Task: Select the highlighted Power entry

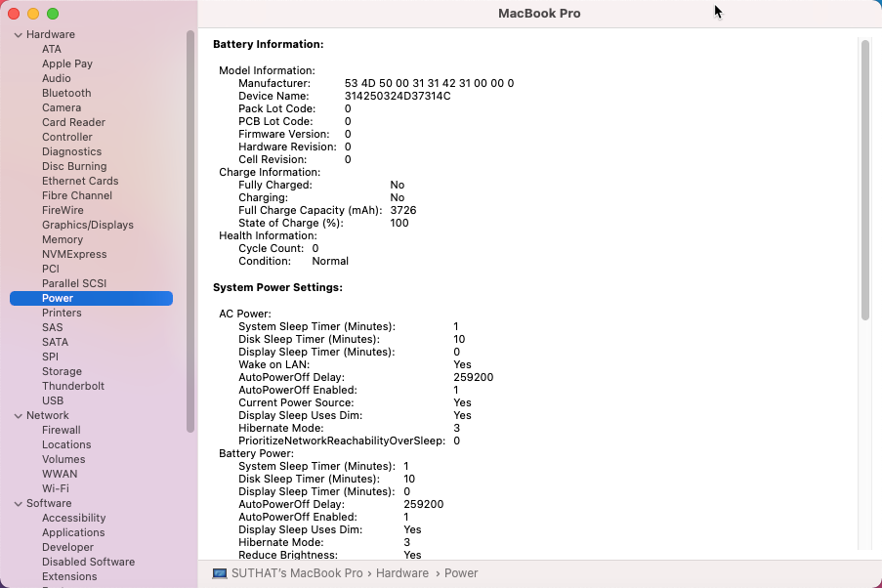Action: click(x=91, y=298)
